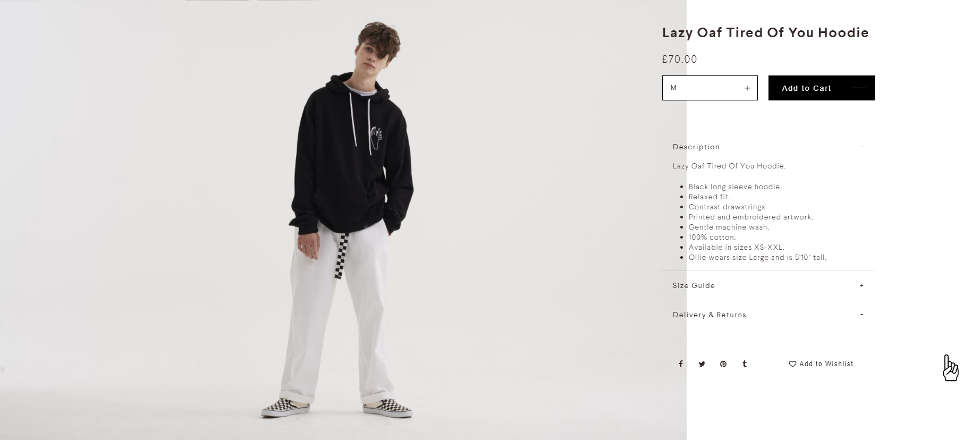Click the model photo of the hoodie
The height and width of the screenshot is (440, 980).
(343, 220)
